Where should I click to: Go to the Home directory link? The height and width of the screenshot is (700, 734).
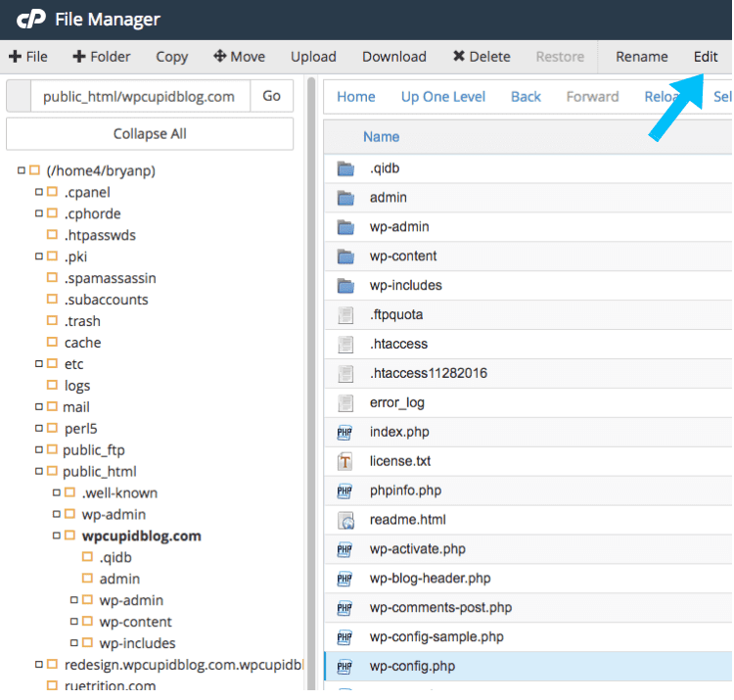coord(356,97)
